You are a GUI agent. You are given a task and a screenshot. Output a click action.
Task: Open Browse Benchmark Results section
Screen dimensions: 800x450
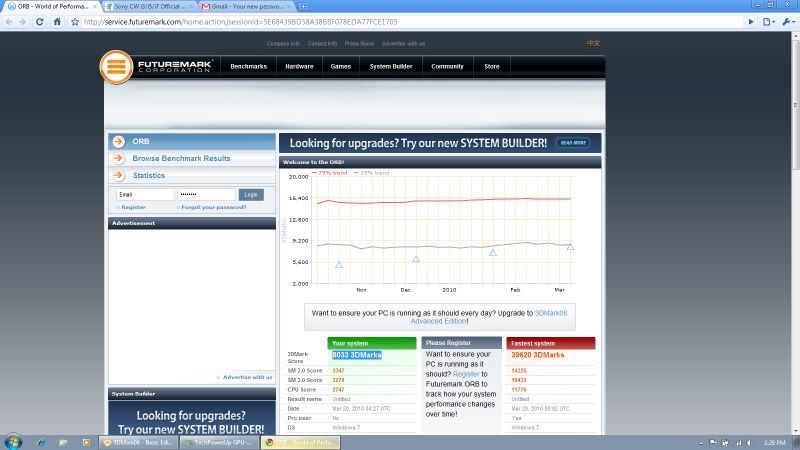coord(181,158)
